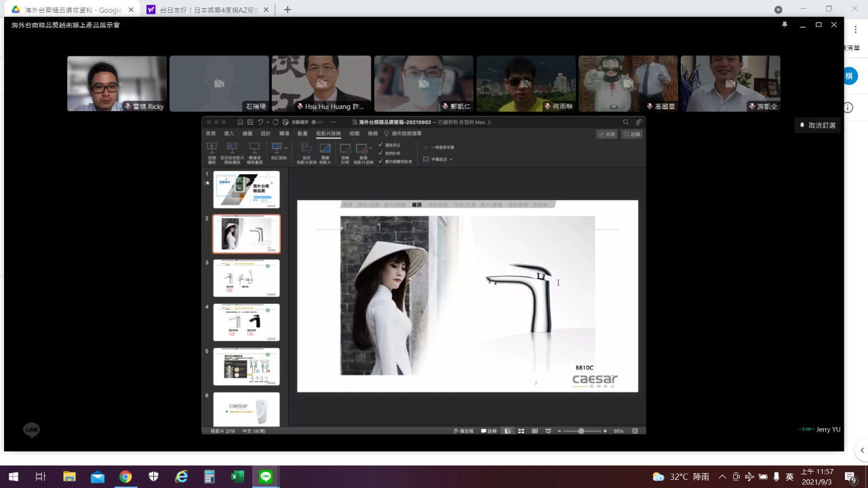Switch to slide sorter view in status bar
Image resolution: width=868 pixels, height=488 pixels.
[521, 431]
